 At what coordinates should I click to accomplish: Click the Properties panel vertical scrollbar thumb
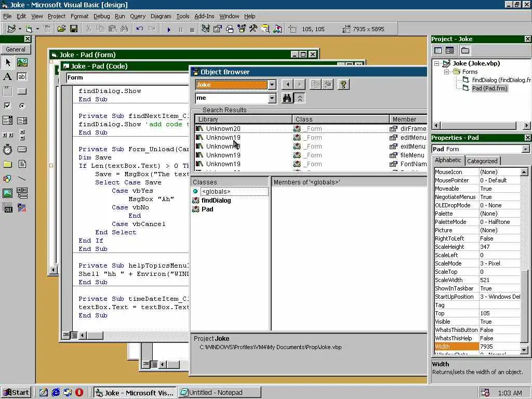click(x=524, y=307)
